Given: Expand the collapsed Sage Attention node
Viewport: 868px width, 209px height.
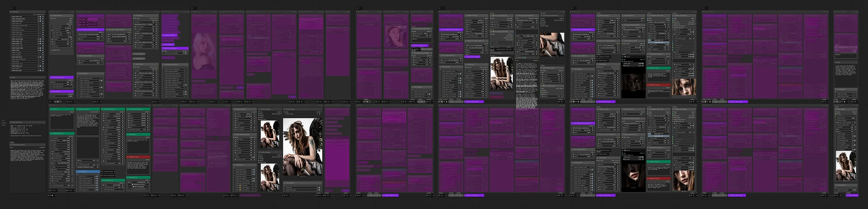Looking at the screenshot, I should tap(168, 45).
